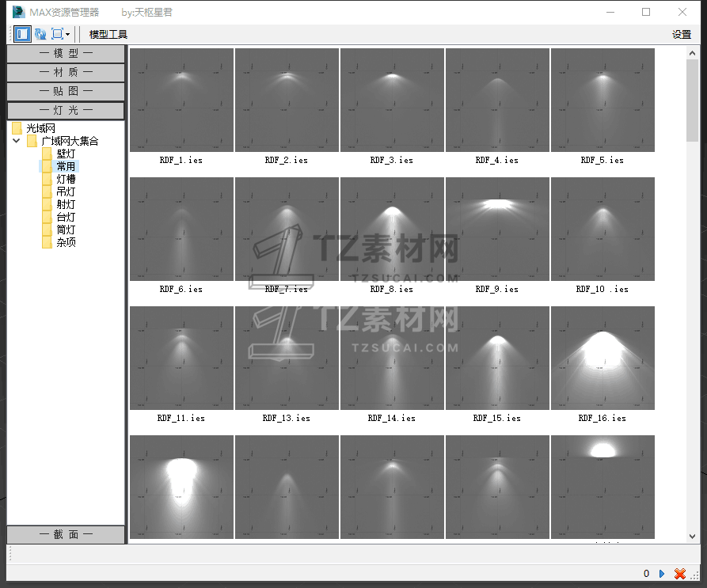This screenshot has width=707, height=588.
Task: Select the RDF_6.ies thumbnail
Action: [182, 229]
